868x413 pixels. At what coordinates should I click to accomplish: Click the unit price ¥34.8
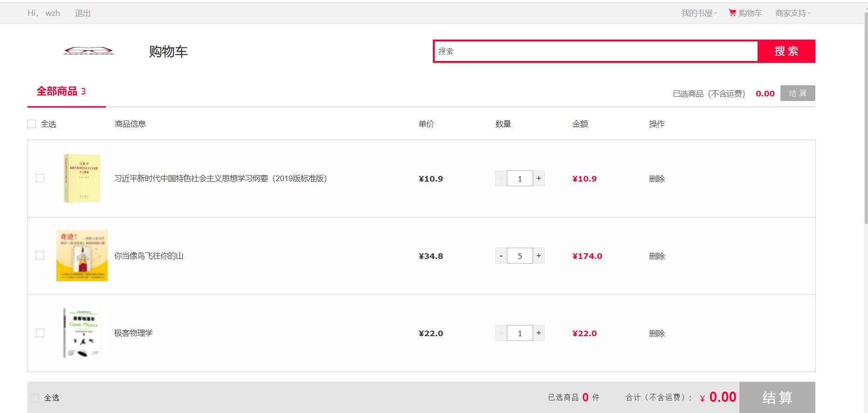[x=431, y=256]
